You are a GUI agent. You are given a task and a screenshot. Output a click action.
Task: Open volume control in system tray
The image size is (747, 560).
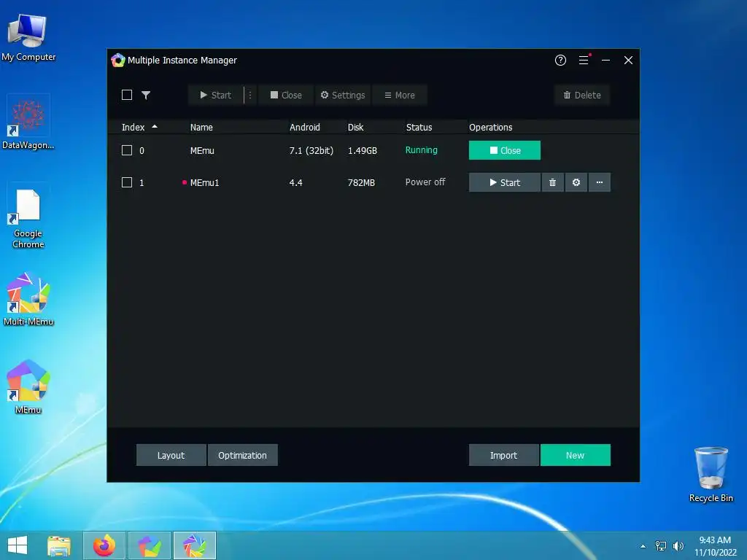(x=678, y=546)
